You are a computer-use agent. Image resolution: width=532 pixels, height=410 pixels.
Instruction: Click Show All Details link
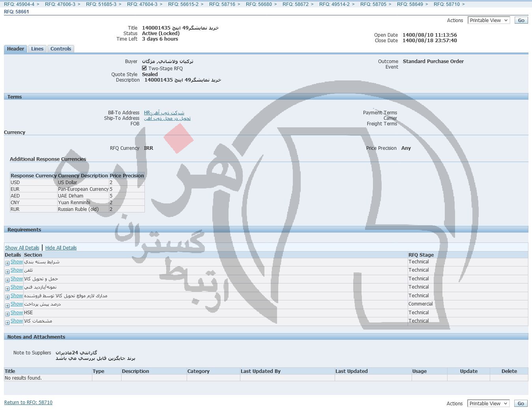coord(22,248)
